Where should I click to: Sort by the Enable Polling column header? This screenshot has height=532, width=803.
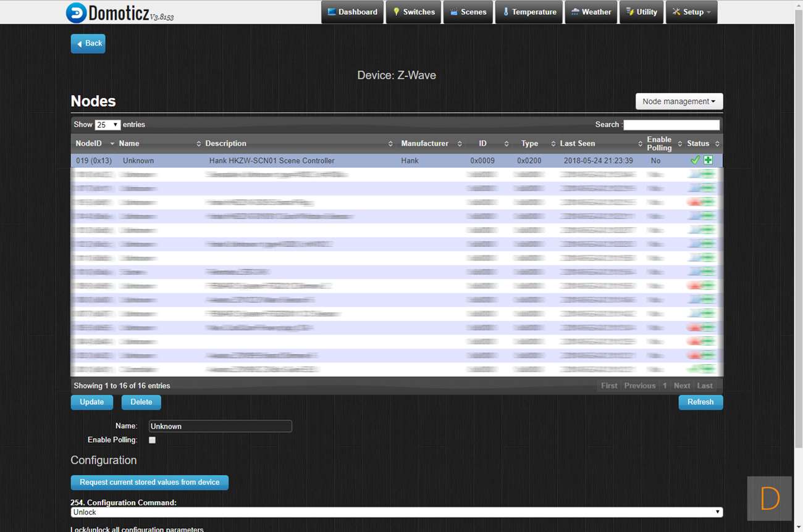(664, 144)
